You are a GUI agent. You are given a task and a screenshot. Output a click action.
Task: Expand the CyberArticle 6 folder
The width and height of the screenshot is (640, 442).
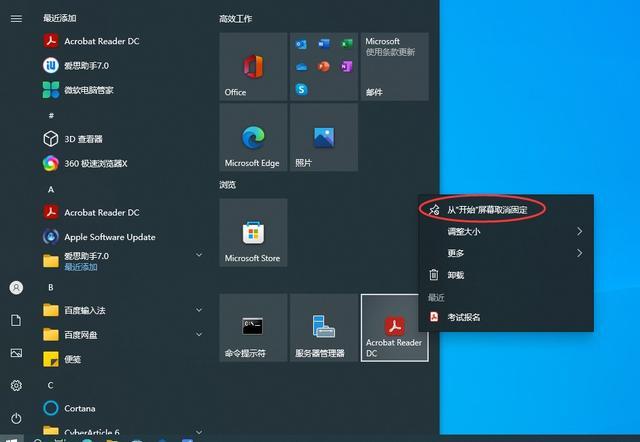(x=199, y=431)
